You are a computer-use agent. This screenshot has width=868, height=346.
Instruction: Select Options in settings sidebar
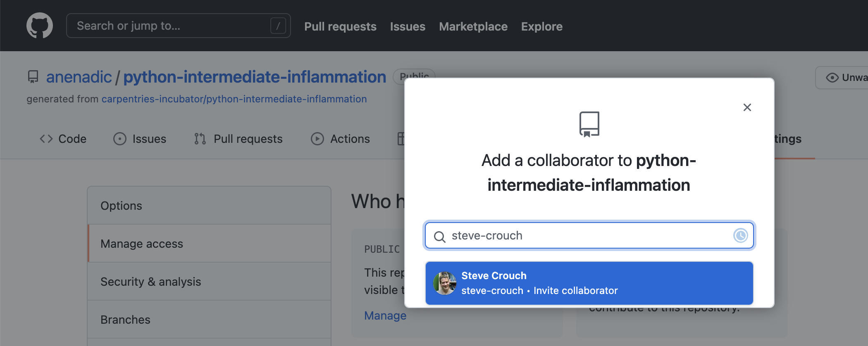[x=209, y=206]
